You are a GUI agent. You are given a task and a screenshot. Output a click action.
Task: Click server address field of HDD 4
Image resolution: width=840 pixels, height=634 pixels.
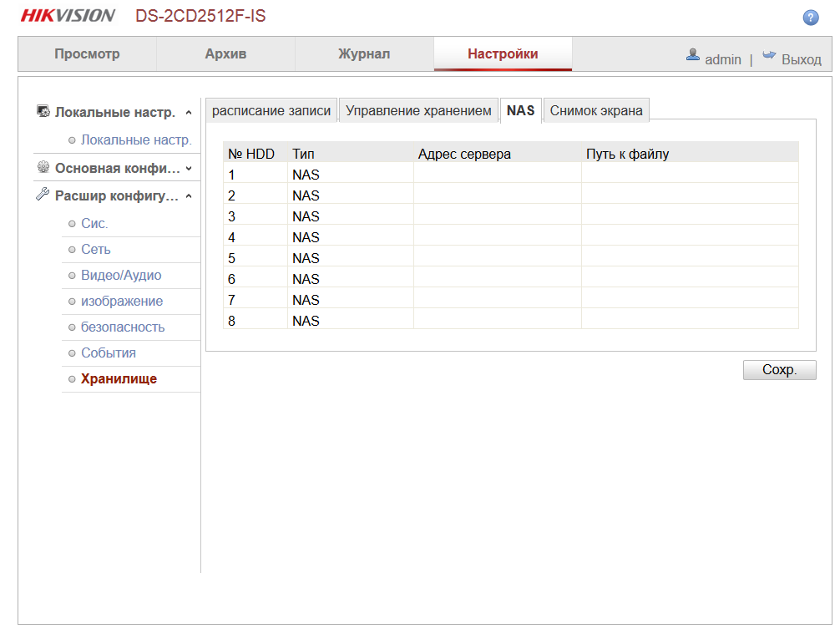pyautogui.click(x=497, y=237)
